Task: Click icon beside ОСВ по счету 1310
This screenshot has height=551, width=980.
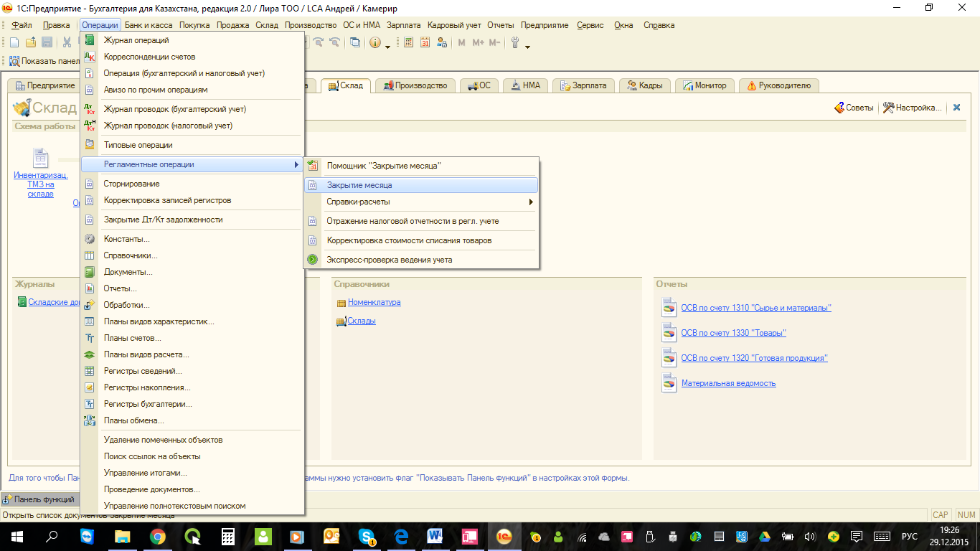Action: pos(669,308)
